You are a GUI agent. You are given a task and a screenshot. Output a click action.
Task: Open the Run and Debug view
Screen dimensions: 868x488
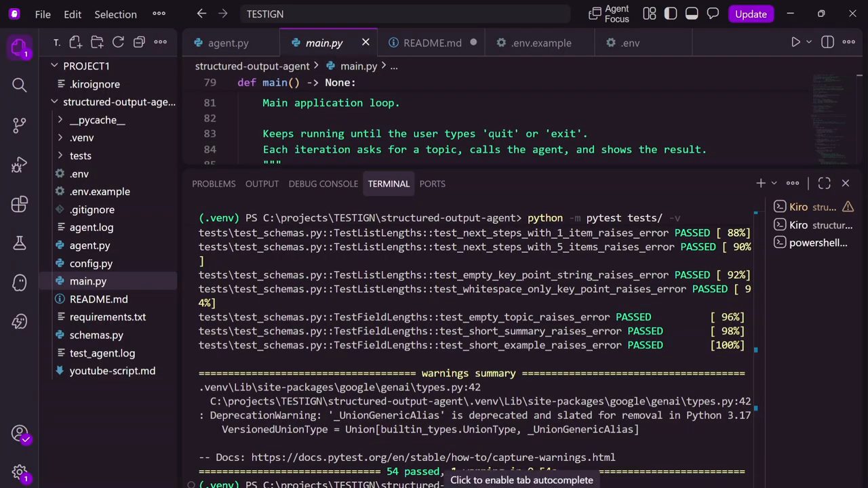19,165
